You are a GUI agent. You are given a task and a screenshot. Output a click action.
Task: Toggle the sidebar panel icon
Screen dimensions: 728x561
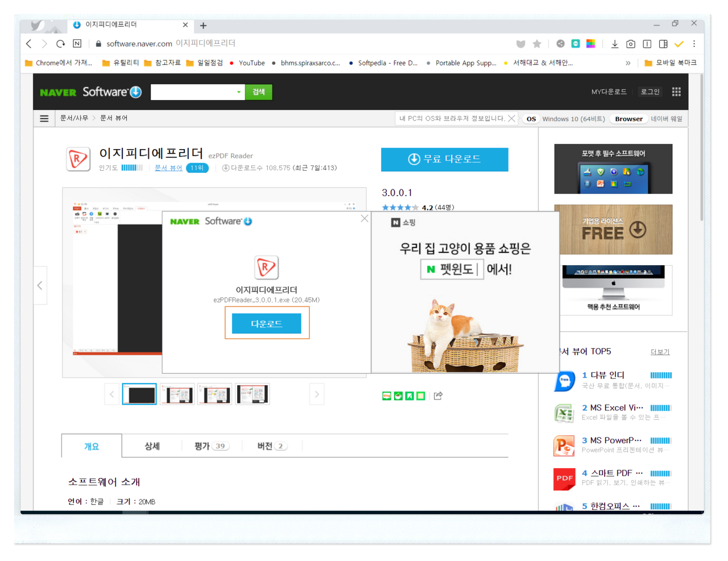663,44
